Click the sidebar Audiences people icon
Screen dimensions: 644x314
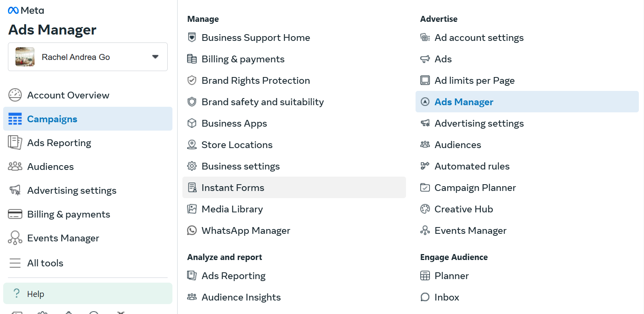[x=15, y=166]
